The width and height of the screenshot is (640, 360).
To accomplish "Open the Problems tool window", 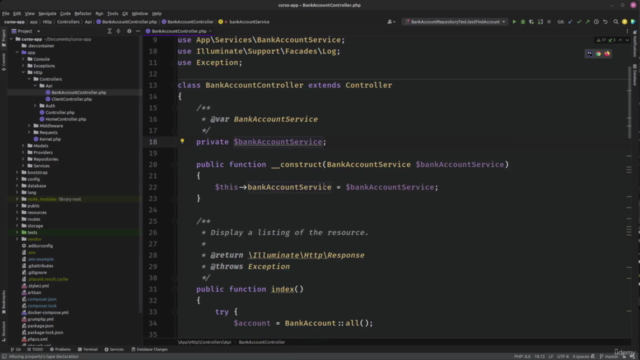I will (x=60, y=349).
